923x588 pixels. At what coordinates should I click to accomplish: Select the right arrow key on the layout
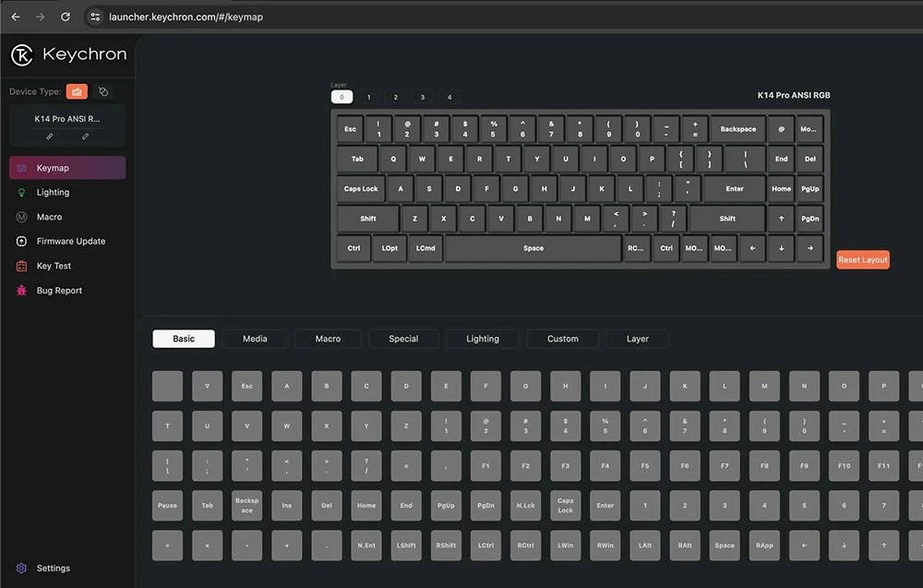tap(810, 248)
